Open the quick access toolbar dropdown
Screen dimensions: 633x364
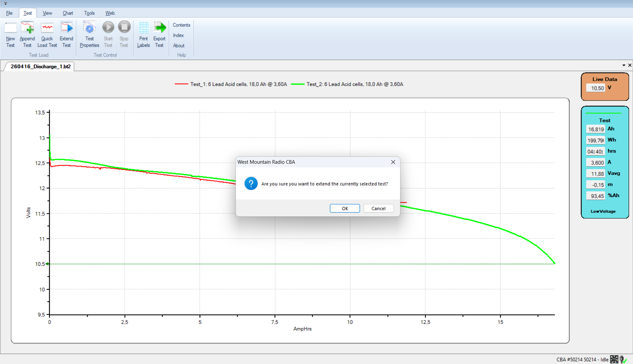pos(5,4)
